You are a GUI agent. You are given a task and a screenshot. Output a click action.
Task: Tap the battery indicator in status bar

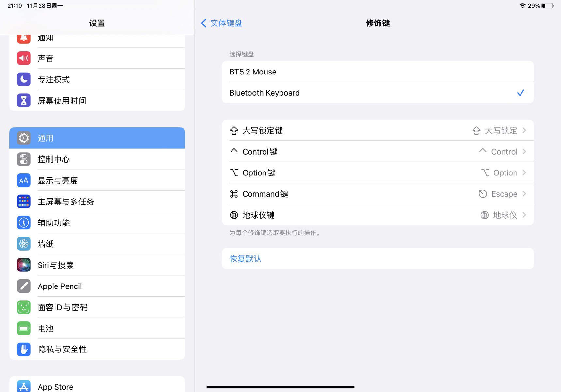548,6
